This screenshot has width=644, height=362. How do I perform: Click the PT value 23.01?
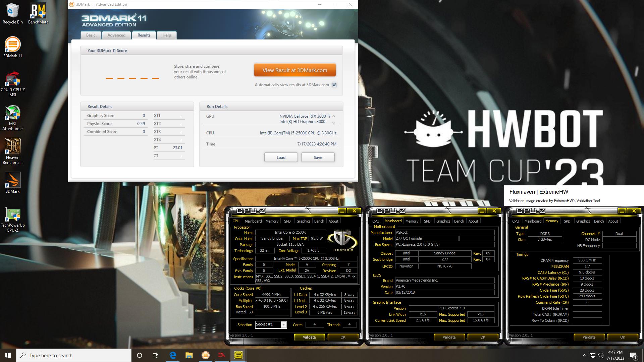tap(177, 148)
